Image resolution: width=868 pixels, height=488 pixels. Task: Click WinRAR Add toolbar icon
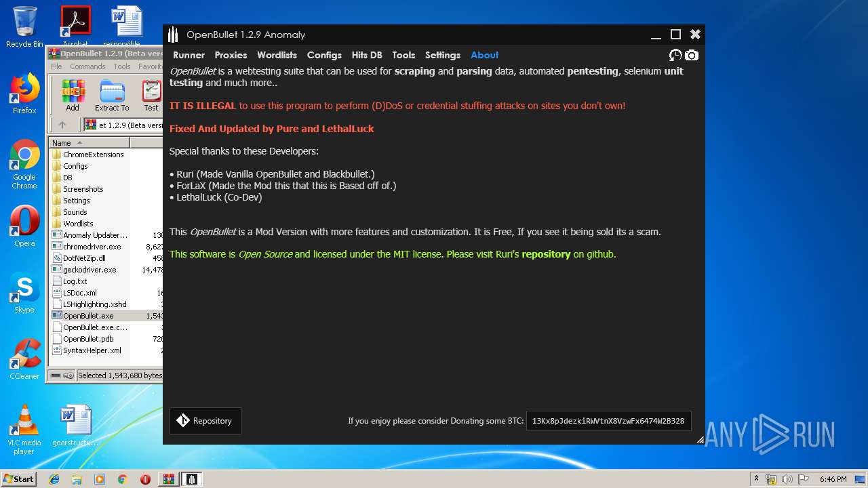click(x=73, y=96)
